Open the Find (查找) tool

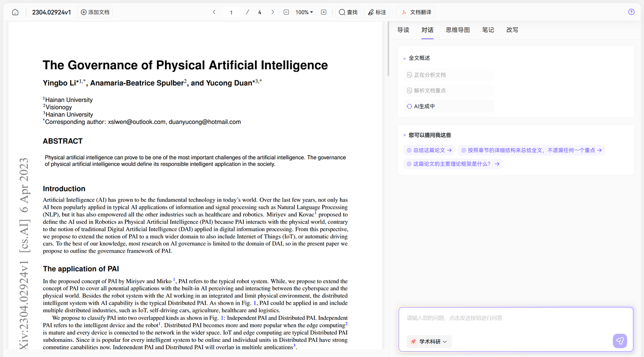pos(348,12)
